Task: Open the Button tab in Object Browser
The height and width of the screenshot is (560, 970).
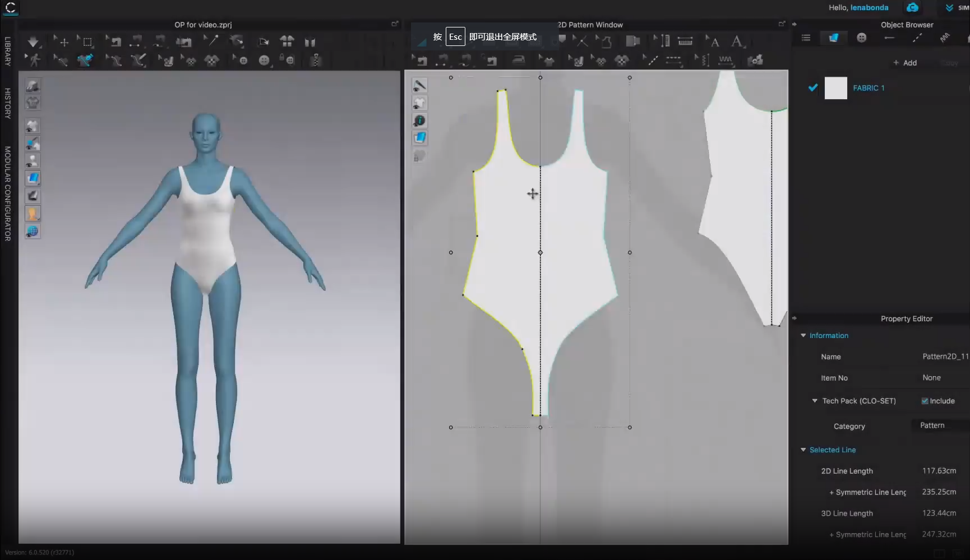Action: 862,38
